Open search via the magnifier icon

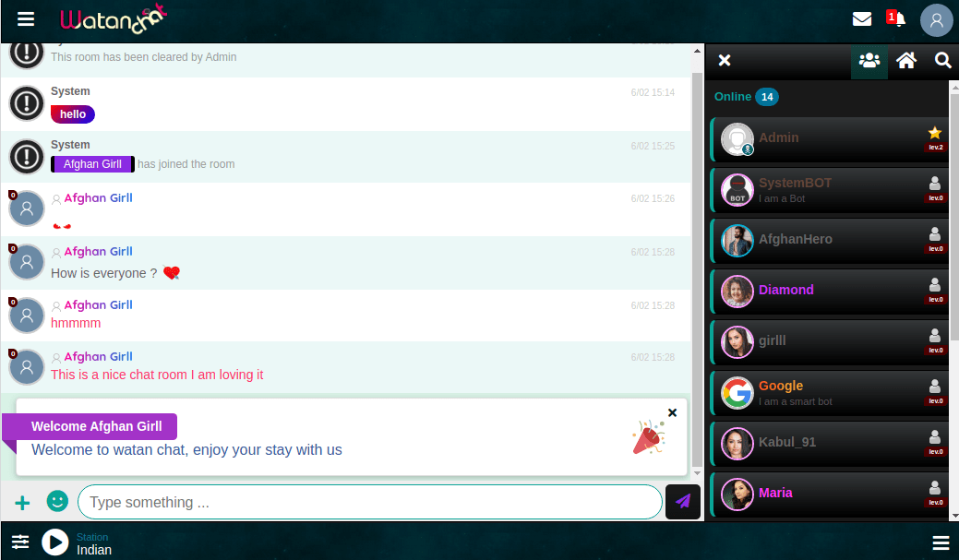point(942,60)
